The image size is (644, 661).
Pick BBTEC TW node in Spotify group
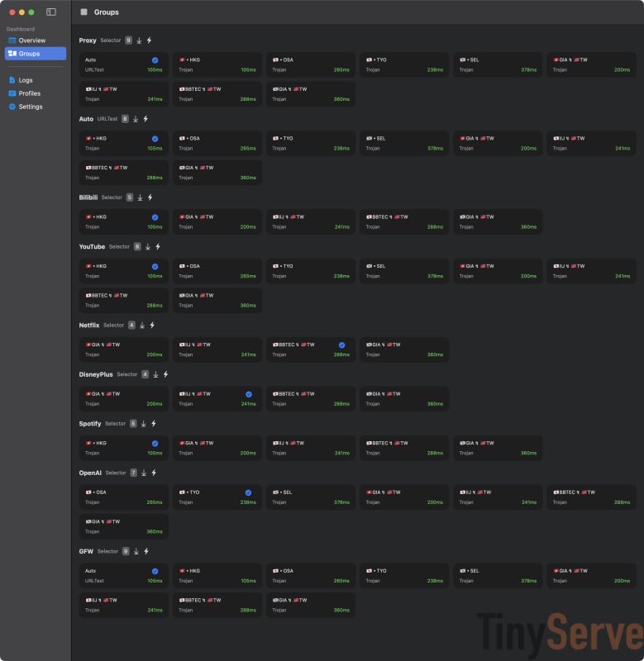click(x=403, y=448)
